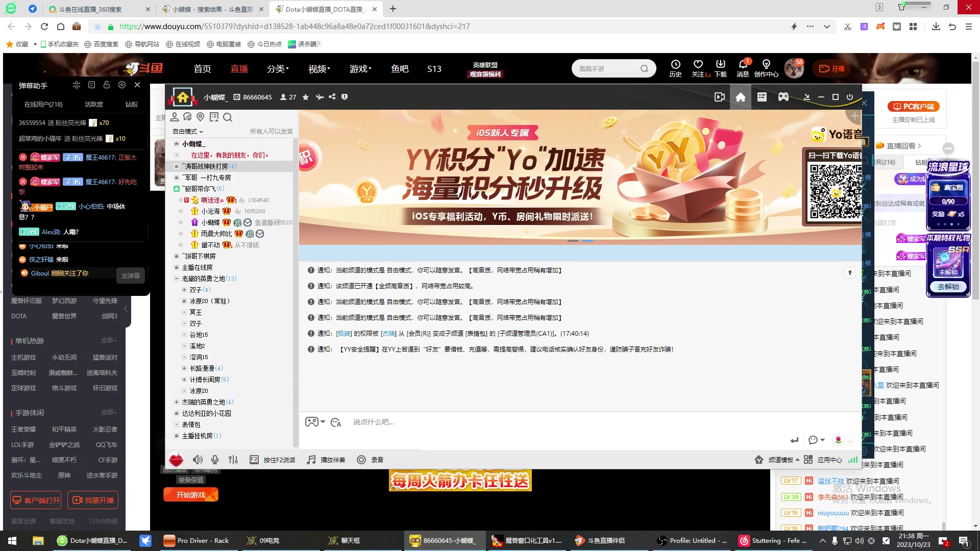980x551 pixels.
Task: Open Douyu download icon
Action: (x=721, y=68)
